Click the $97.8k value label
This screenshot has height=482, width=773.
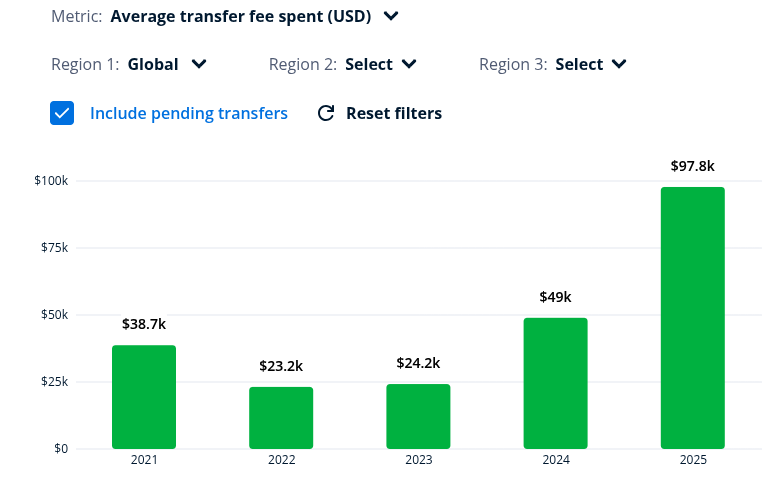693,166
